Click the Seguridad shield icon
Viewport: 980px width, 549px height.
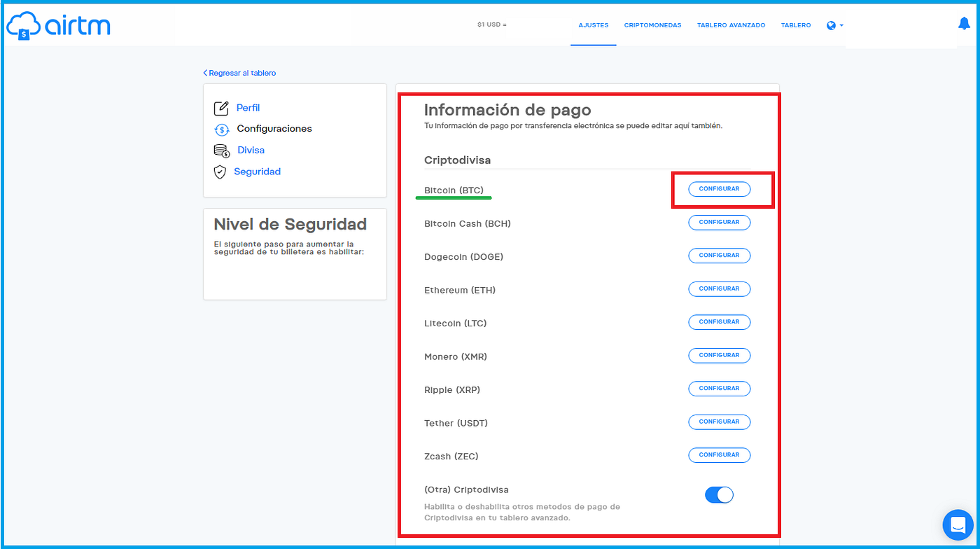[220, 172]
